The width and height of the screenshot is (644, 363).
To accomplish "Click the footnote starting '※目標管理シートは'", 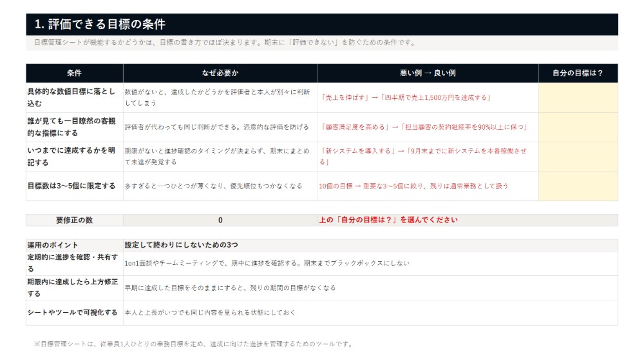I will click(193, 344).
